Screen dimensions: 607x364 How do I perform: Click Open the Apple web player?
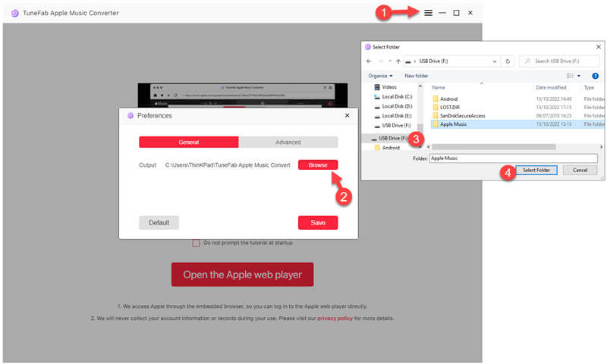(x=242, y=275)
